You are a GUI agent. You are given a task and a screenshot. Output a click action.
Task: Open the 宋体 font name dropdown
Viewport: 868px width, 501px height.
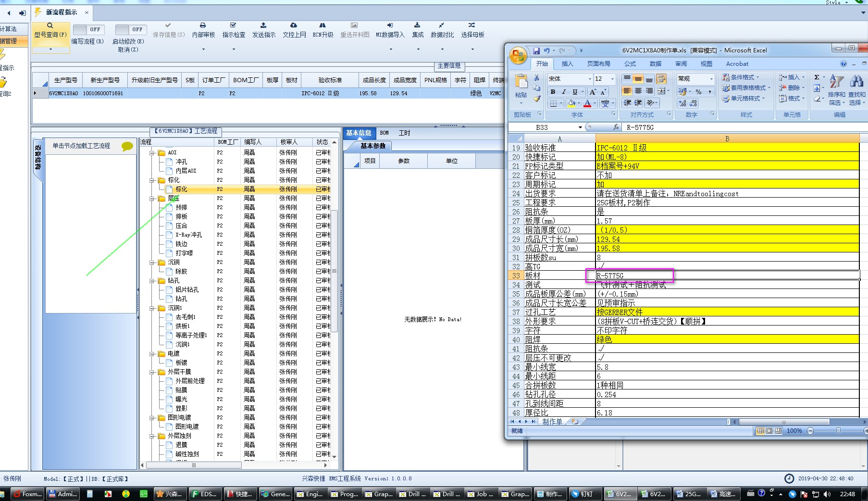point(590,79)
